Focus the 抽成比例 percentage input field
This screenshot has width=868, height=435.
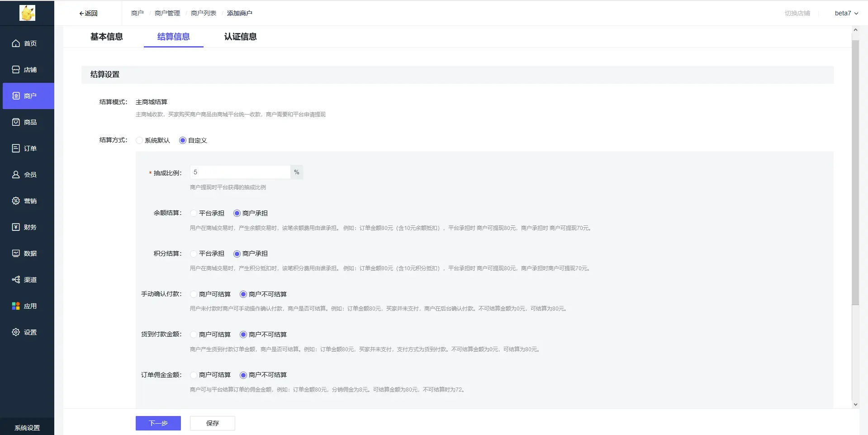click(x=240, y=172)
